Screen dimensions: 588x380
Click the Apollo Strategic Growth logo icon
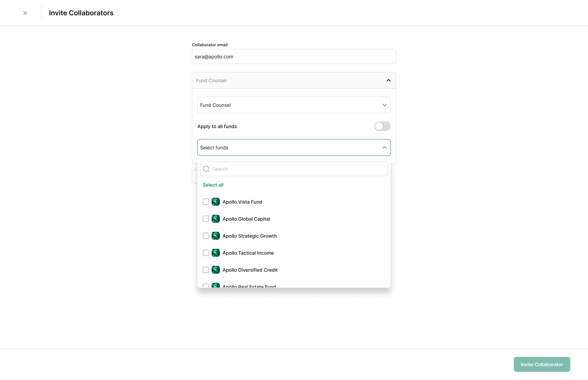216,236
